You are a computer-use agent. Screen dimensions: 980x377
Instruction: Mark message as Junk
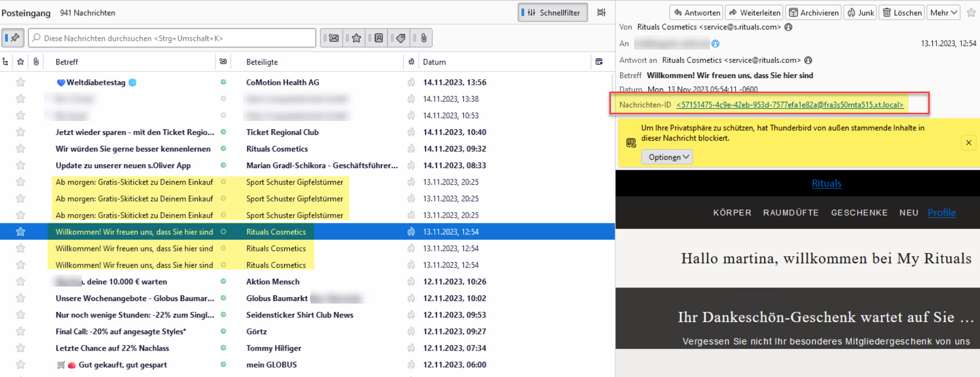click(860, 12)
